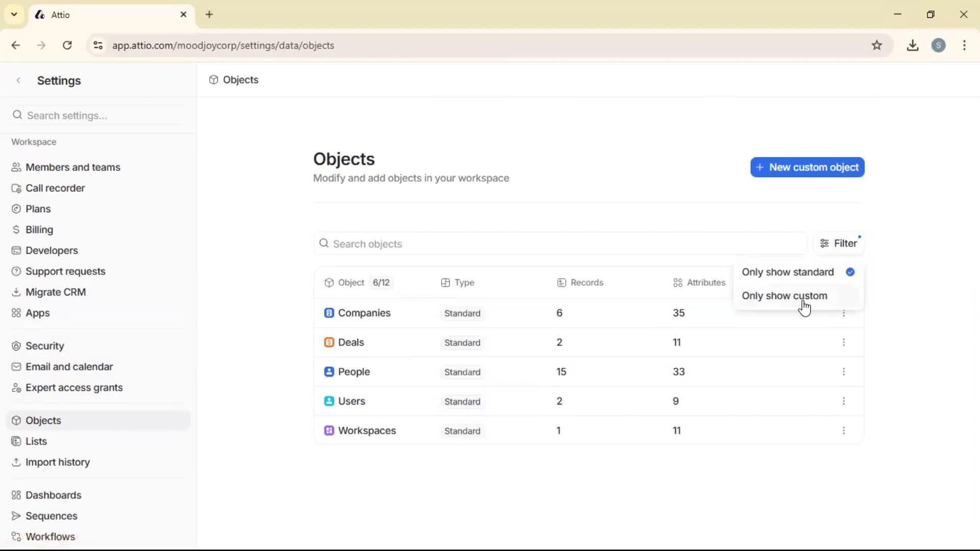
Task: Toggle the bookmark star for this page
Action: 877,45
